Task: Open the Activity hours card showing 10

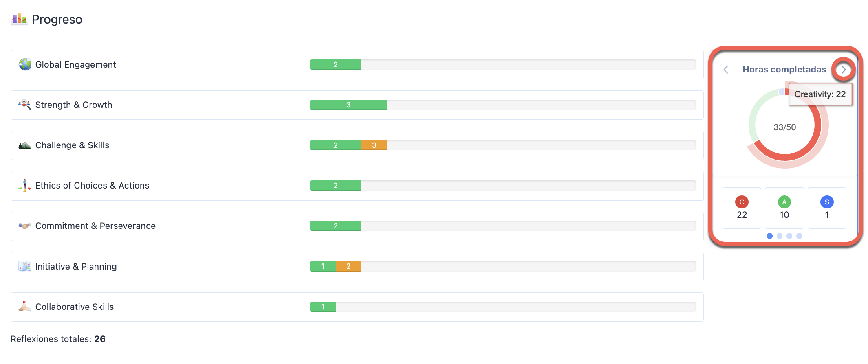Action: [x=784, y=208]
